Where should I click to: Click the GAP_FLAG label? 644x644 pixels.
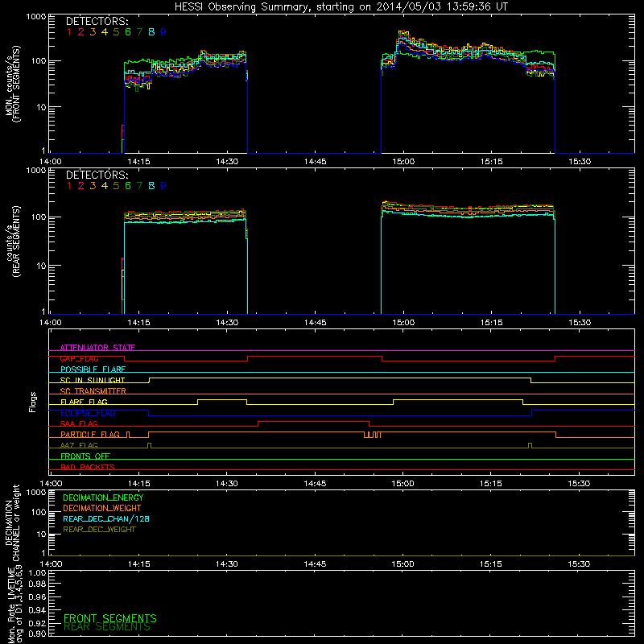(79, 358)
